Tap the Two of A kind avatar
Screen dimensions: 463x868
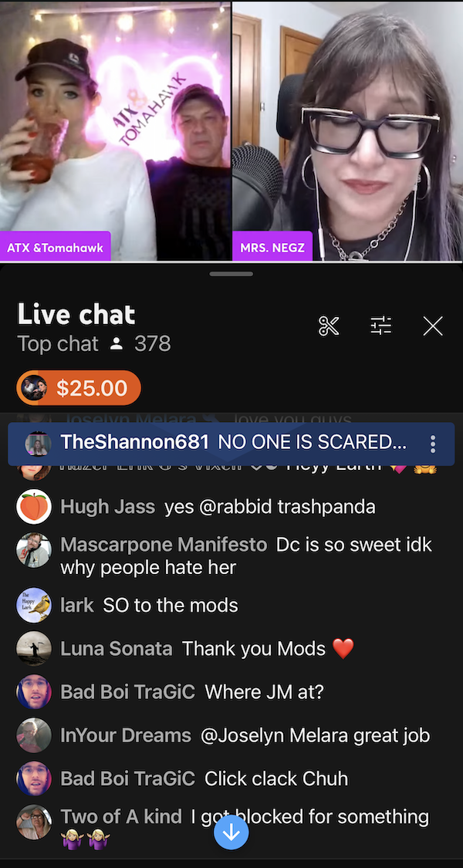coord(34,822)
